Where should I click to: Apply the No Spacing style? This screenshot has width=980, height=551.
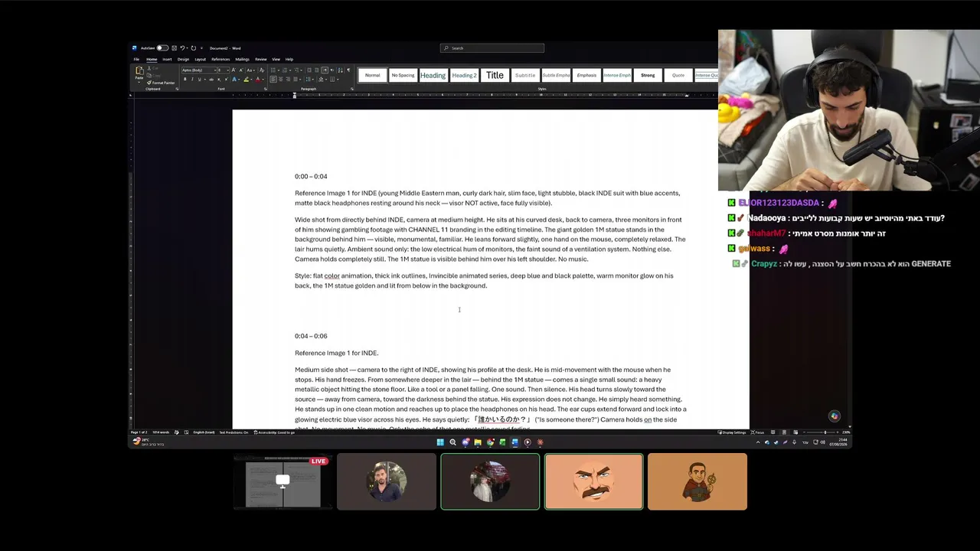403,75
